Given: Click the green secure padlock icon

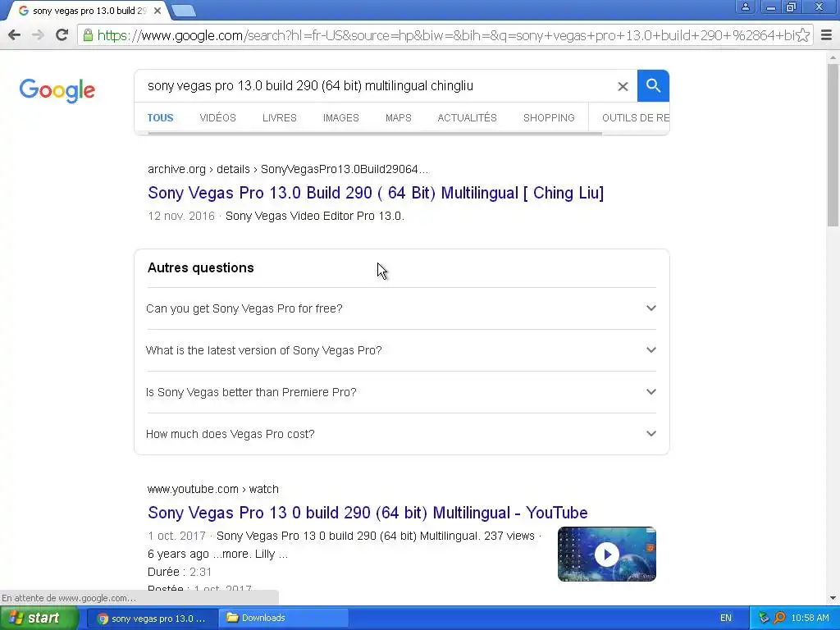Looking at the screenshot, I should coord(88,35).
